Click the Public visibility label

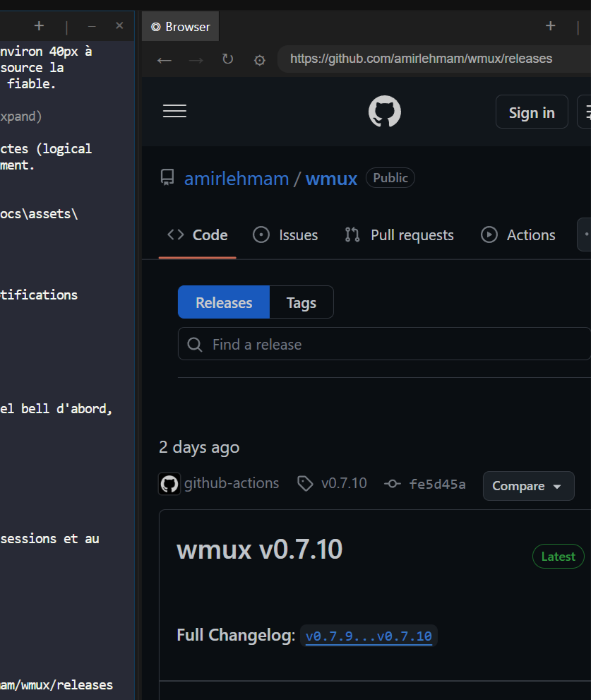390,178
